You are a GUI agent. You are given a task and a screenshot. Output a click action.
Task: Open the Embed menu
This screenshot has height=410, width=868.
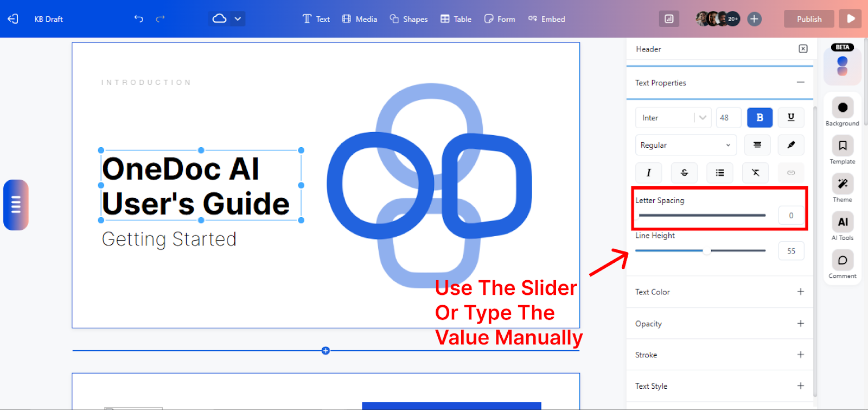(547, 19)
